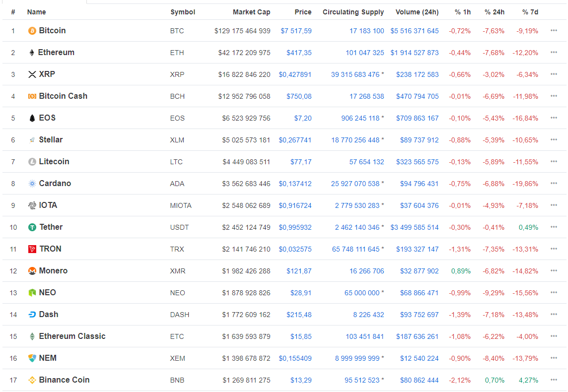The height and width of the screenshot is (392, 568).
Task: Sort by Circulating Supply header
Action: pos(353,12)
